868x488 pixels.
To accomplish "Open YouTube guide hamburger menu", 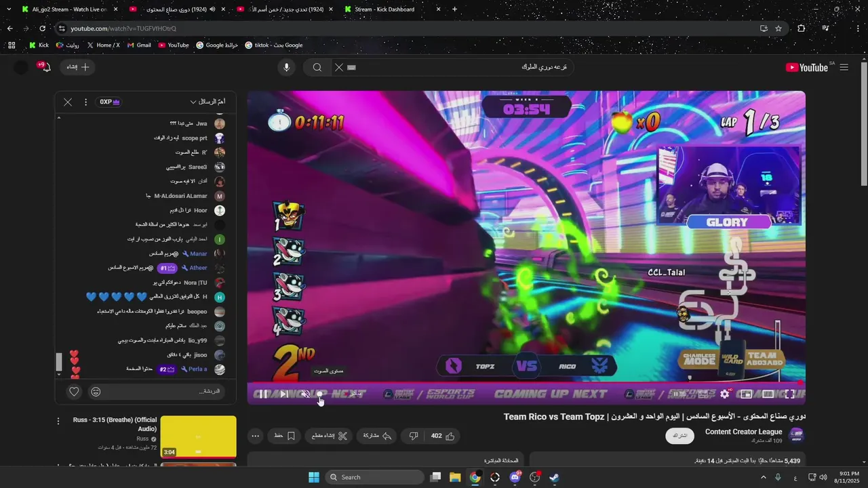I will [844, 67].
